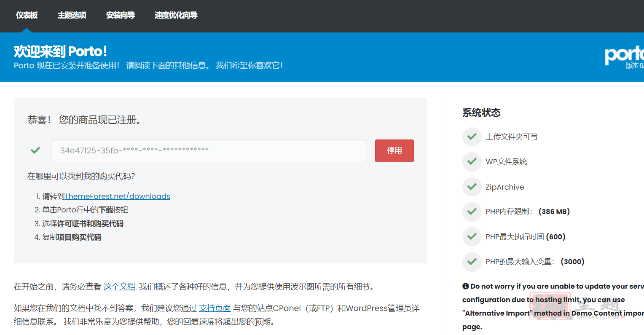Click step 4 复制项目购买代码

click(x=72, y=237)
